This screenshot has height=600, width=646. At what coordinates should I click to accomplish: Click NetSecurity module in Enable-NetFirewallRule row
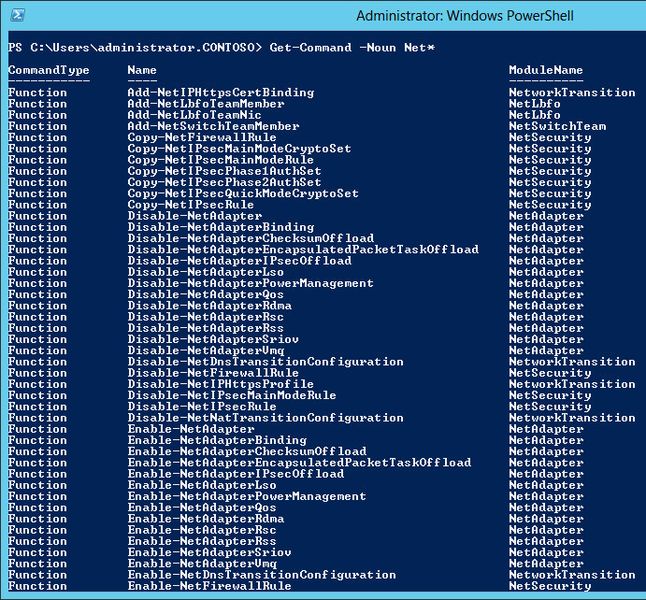click(550, 586)
